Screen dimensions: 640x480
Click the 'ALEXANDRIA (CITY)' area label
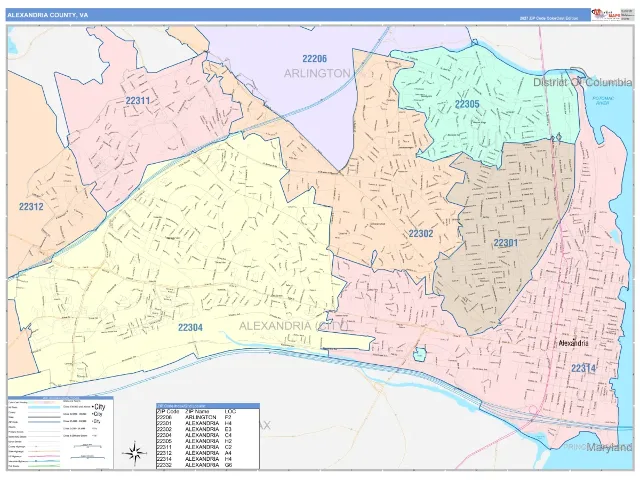click(293, 326)
